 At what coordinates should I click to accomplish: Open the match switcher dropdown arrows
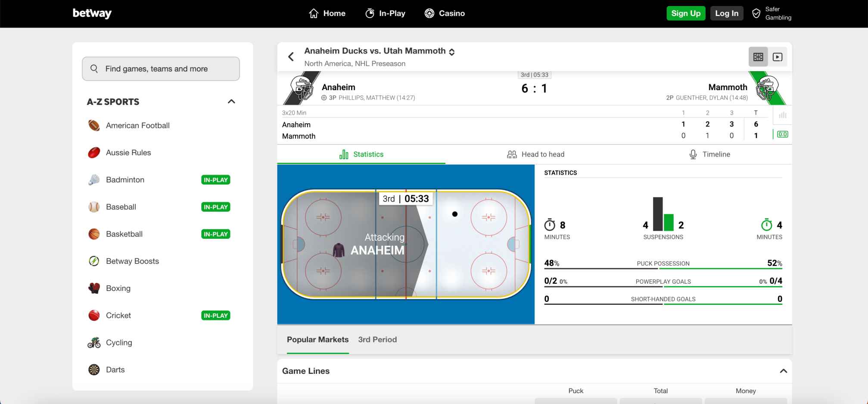point(452,52)
